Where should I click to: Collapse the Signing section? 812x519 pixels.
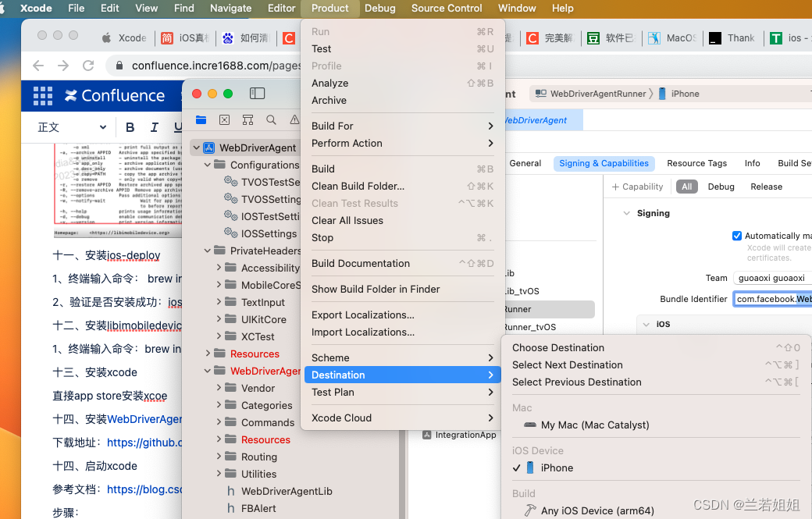click(x=627, y=213)
